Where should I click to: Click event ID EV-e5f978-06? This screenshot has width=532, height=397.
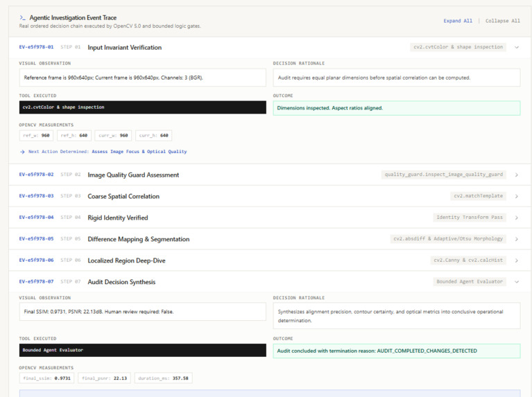(x=36, y=260)
